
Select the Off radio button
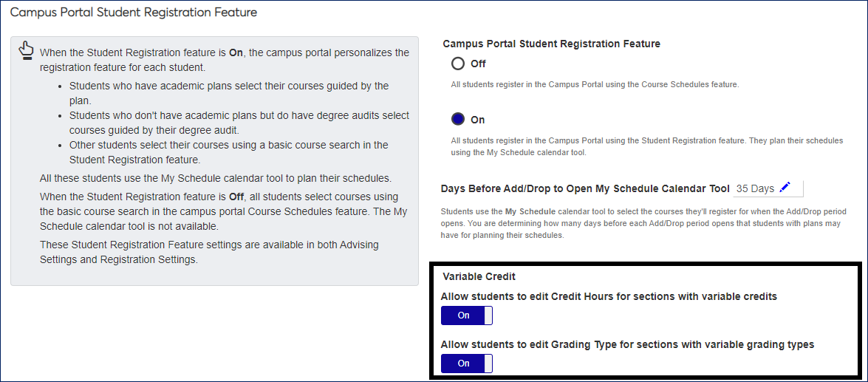[x=458, y=64]
